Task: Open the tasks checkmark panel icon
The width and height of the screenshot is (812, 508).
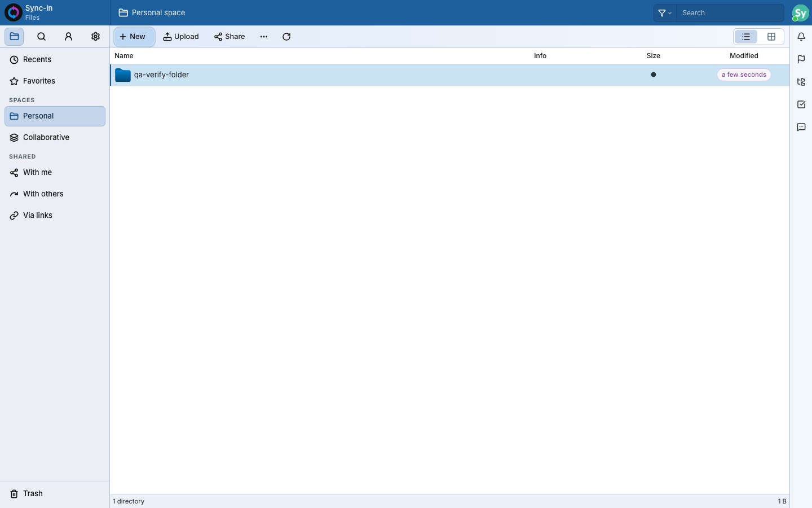Action: (x=801, y=104)
